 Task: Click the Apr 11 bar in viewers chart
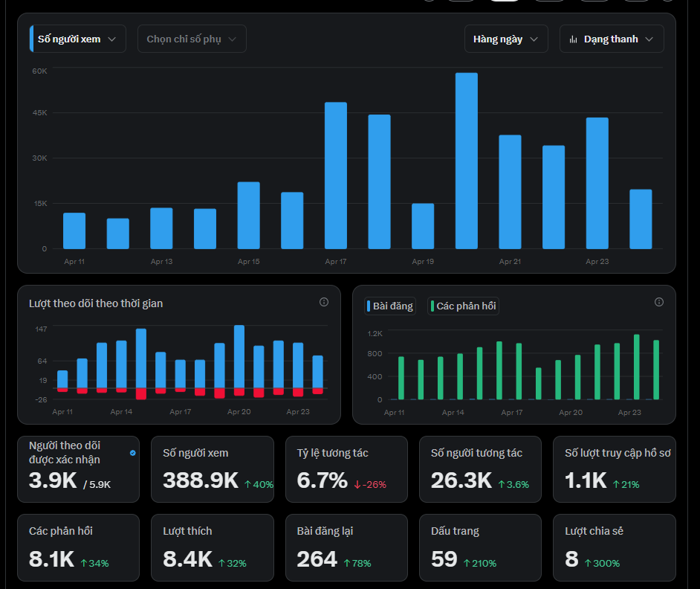click(74, 231)
